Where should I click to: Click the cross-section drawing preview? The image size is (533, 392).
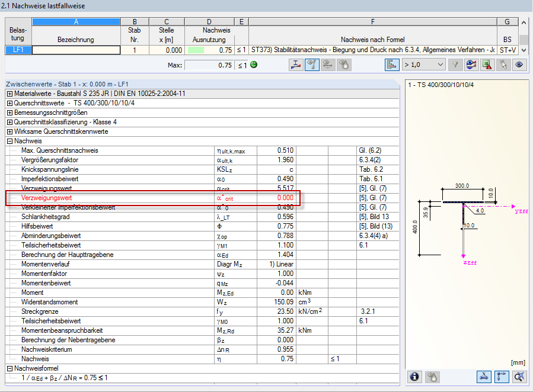tap(467, 224)
